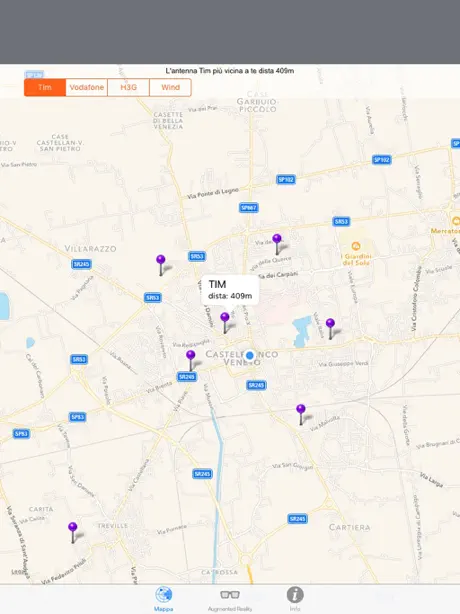Tap the purple pin near Treville
The image size is (460, 614).
coord(72,532)
